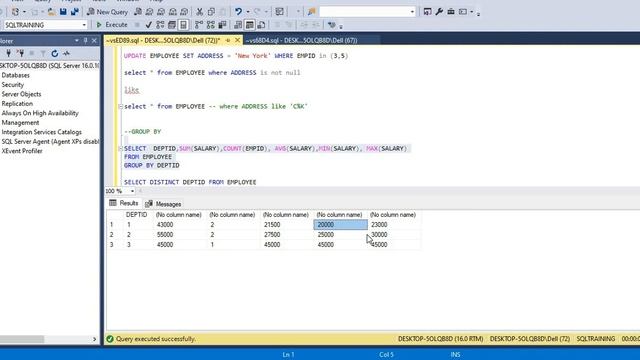Undo the last edit
The width and height of the screenshot is (640, 360).
[x=238, y=12]
